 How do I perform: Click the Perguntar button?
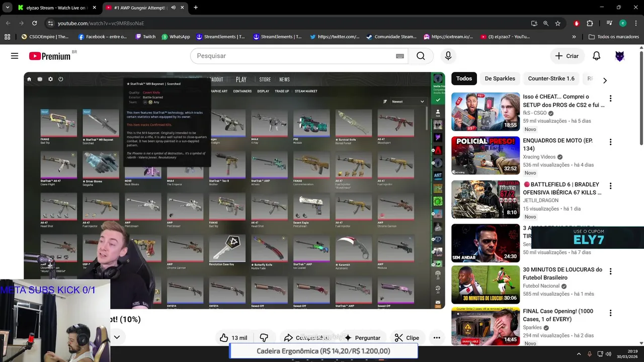pos(362,338)
